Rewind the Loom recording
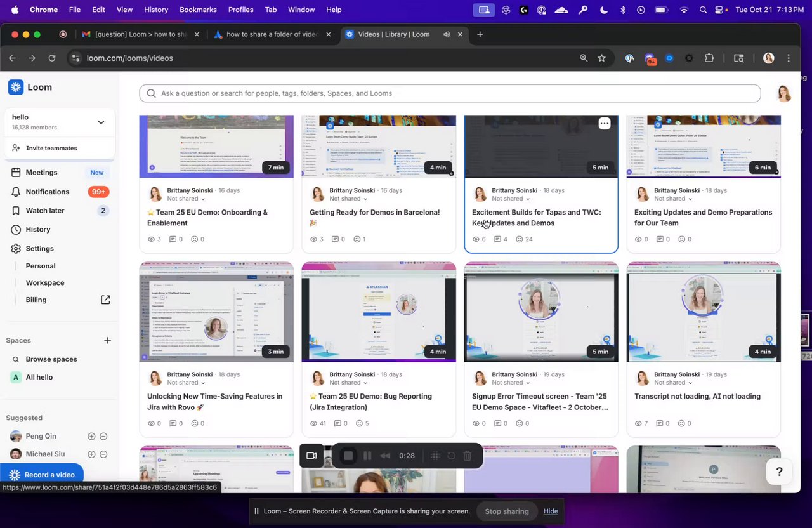 385,456
